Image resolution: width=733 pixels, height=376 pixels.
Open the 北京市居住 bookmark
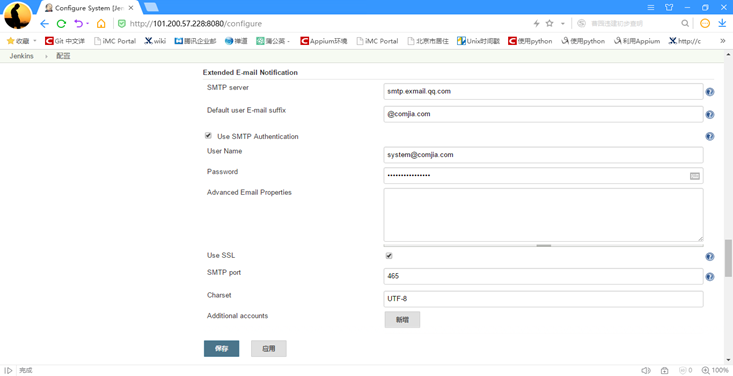(428, 41)
